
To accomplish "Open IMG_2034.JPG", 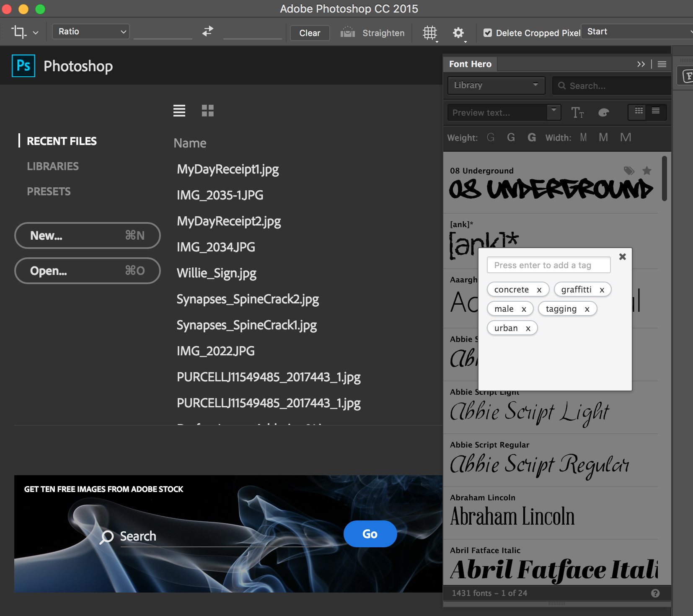I will (216, 247).
